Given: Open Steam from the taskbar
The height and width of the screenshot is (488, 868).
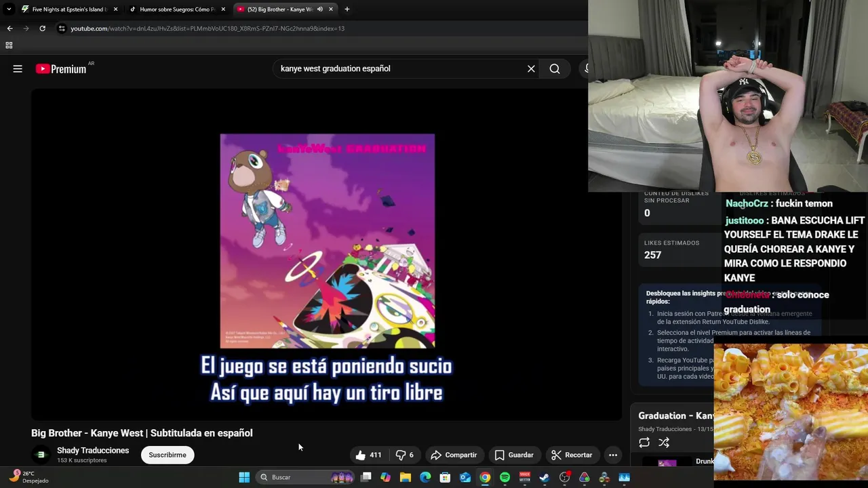Looking at the screenshot, I should (x=545, y=477).
